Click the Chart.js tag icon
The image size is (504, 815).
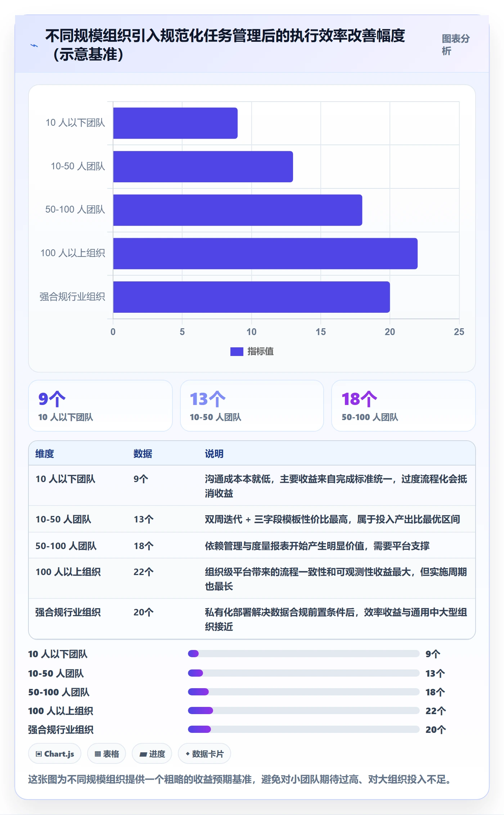coord(39,754)
